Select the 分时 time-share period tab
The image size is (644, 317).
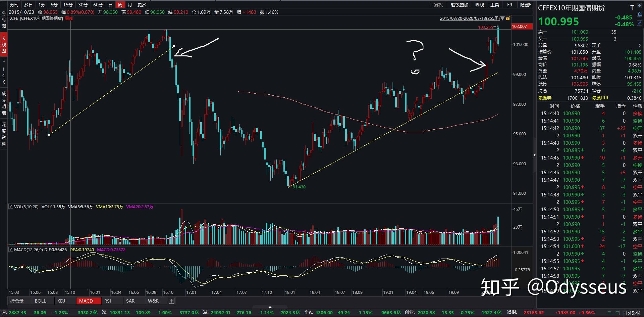(x=14, y=5)
